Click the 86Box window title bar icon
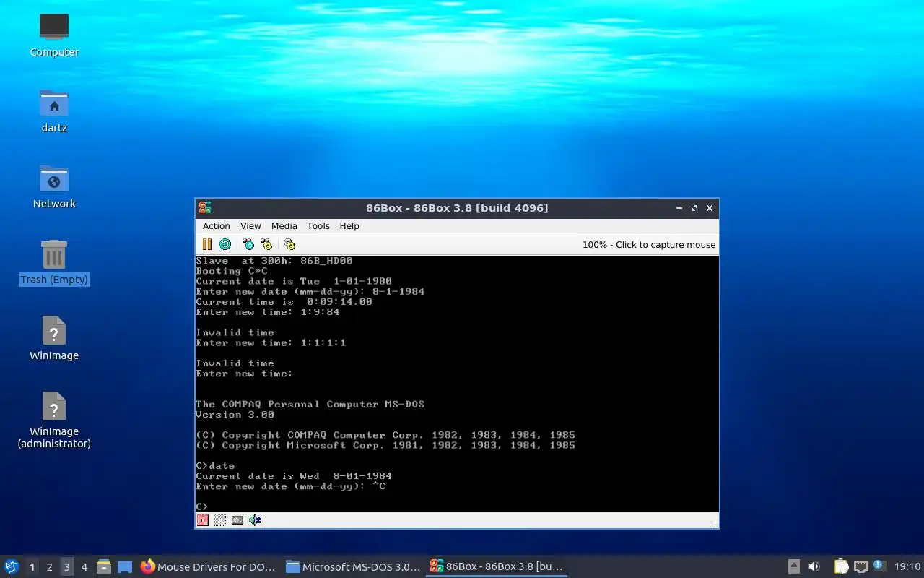The width and height of the screenshot is (924, 578). [205, 208]
